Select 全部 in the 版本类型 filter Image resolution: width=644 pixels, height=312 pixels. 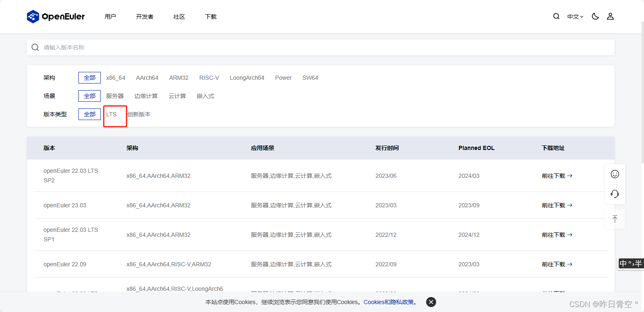click(90, 114)
